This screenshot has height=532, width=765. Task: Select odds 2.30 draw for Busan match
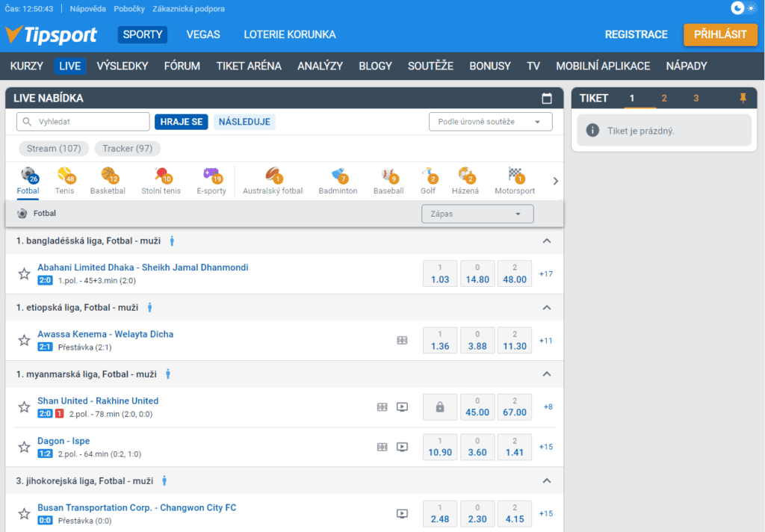(477, 513)
